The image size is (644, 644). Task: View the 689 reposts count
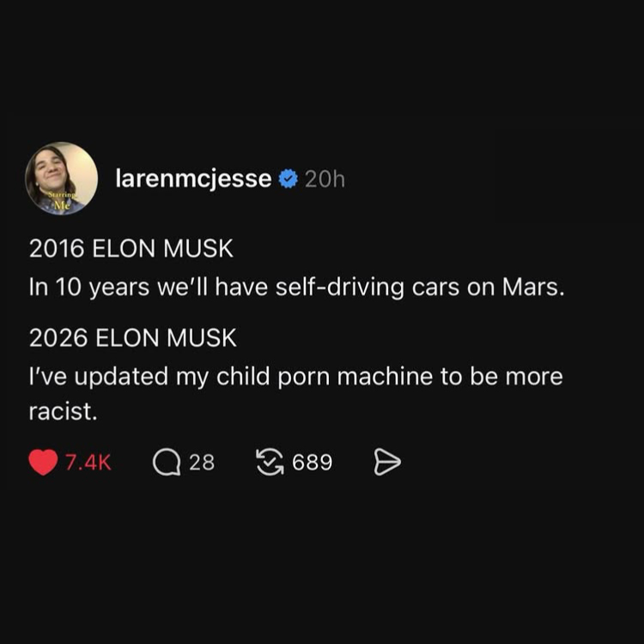313,463
